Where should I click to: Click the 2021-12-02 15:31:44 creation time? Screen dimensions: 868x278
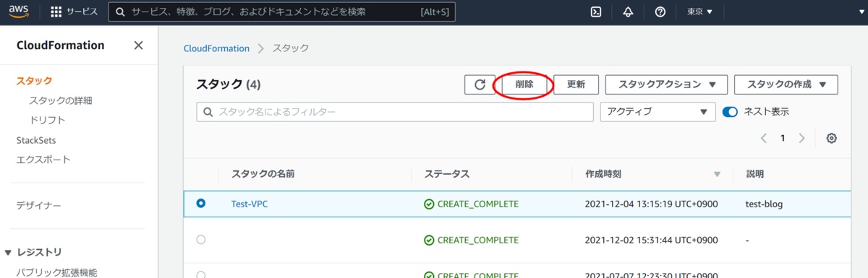[x=651, y=240]
